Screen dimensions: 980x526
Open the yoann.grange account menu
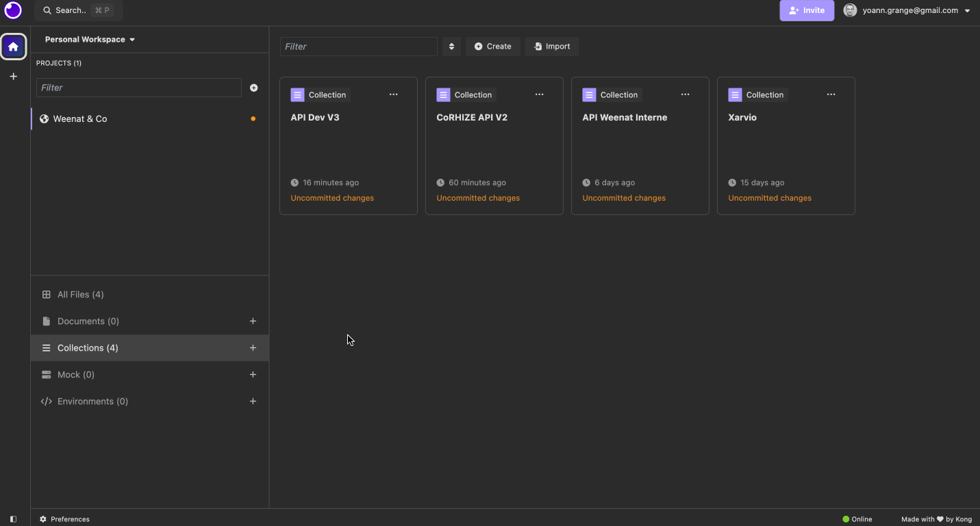click(x=908, y=10)
